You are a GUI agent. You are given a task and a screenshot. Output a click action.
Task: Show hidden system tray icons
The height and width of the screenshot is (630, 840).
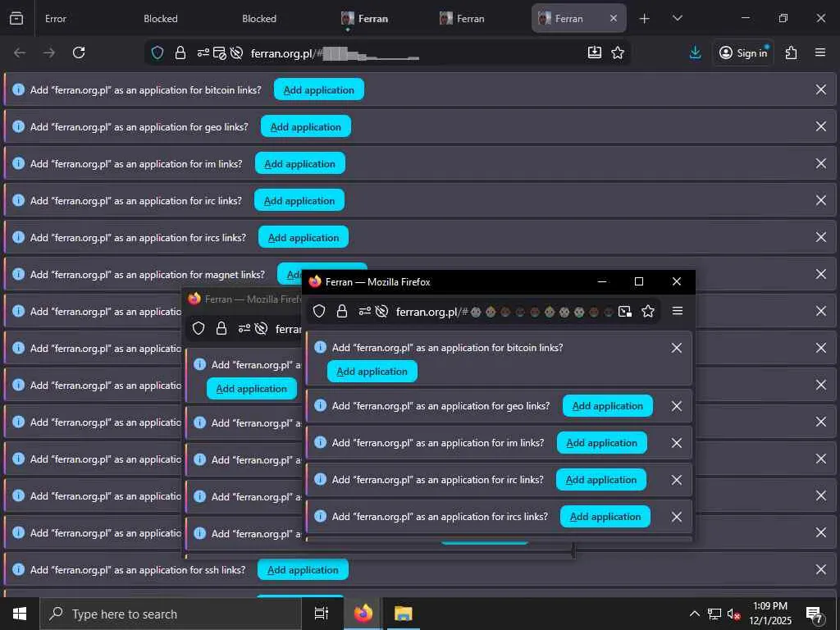[694, 614]
